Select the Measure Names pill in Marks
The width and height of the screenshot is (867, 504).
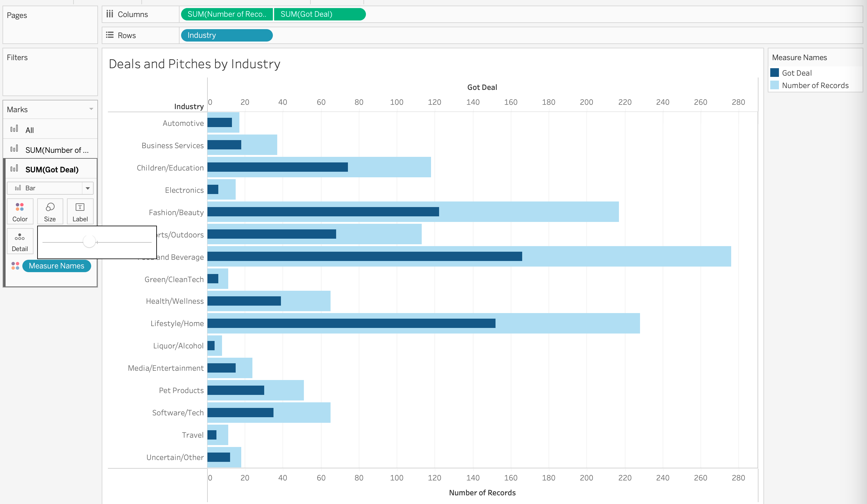point(56,266)
